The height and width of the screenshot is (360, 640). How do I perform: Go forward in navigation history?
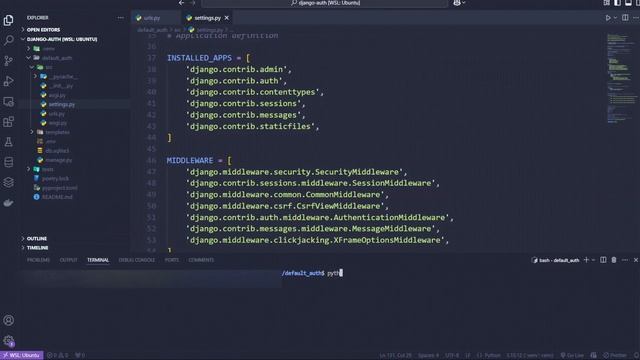193,3
